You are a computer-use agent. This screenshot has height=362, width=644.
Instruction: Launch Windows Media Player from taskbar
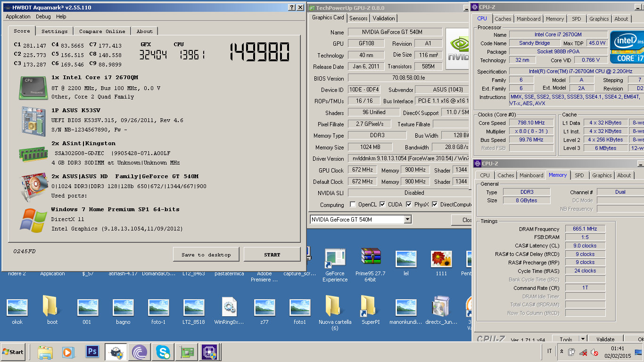68,352
